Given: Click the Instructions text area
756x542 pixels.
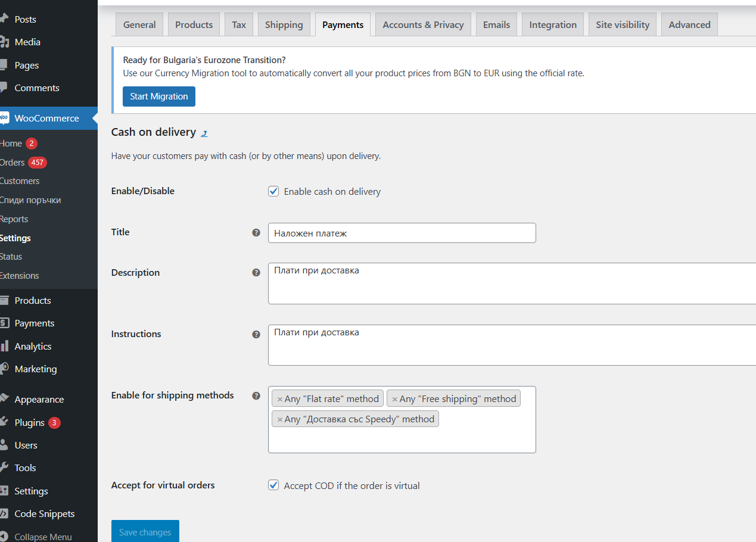Looking at the screenshot, I should pyautogui.click(x=512, y=345).
